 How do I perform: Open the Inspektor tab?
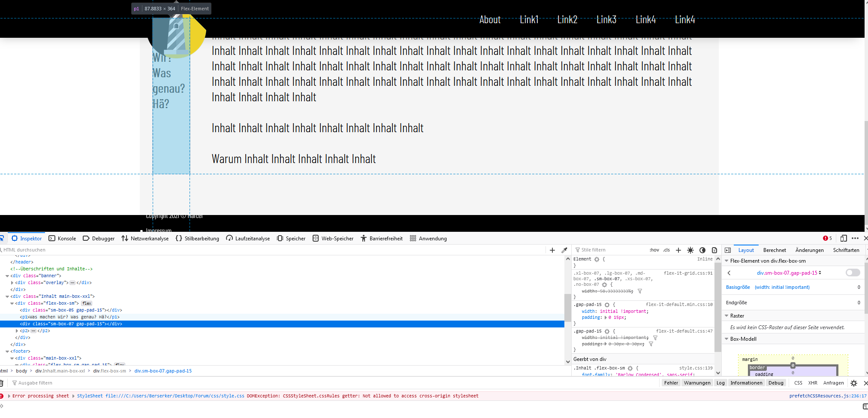27,239
